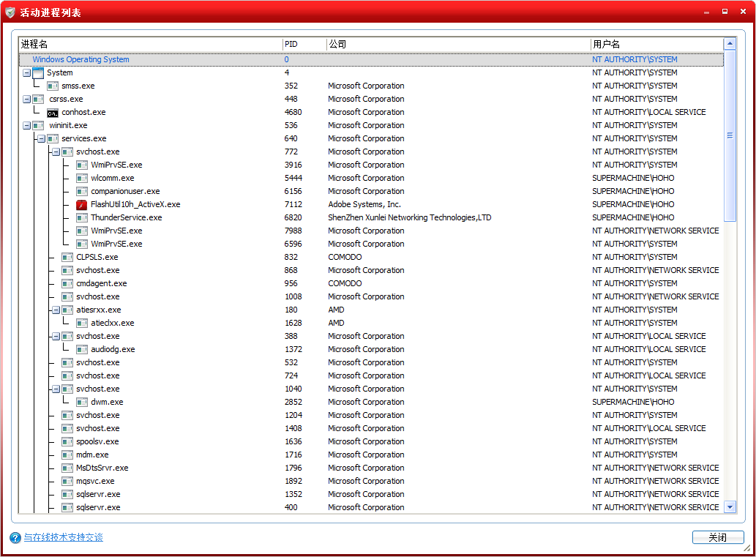Click the csrss.exe process icon
The image size is (756, 557).
[38, 100]
